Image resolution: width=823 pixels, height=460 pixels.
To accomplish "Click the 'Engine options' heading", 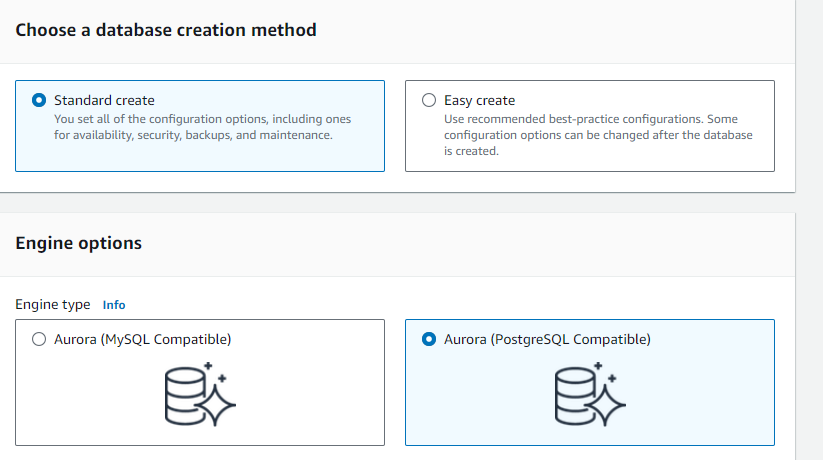I will pos(78,243).
